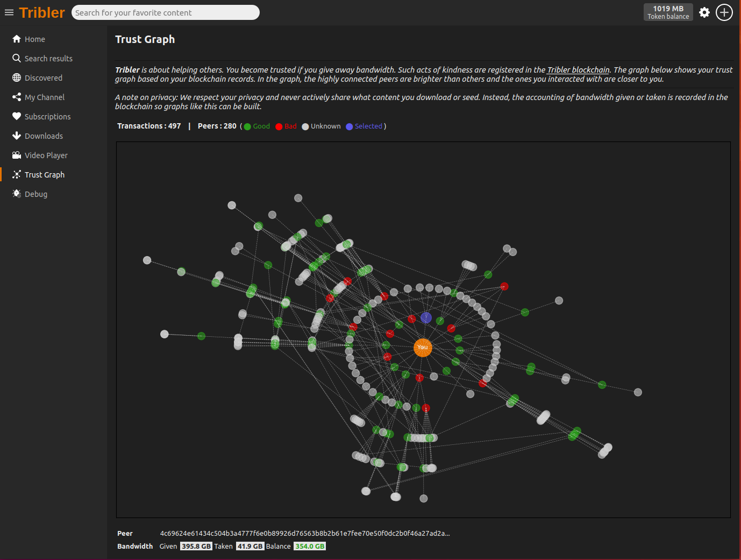This screenshot has width=741, height=560.
Task: Follow the Tribler blockchain link
Action: (578, 70)
